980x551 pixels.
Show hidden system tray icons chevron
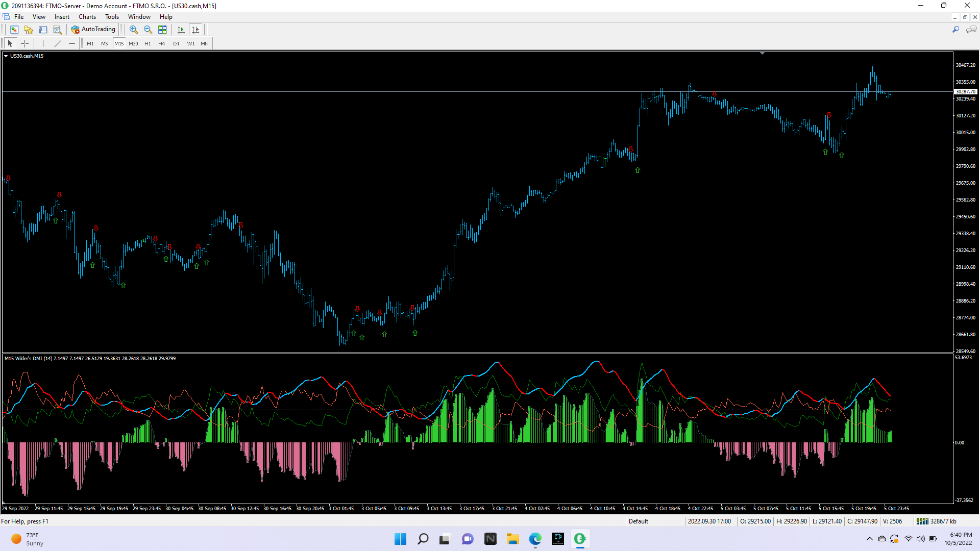869,539
